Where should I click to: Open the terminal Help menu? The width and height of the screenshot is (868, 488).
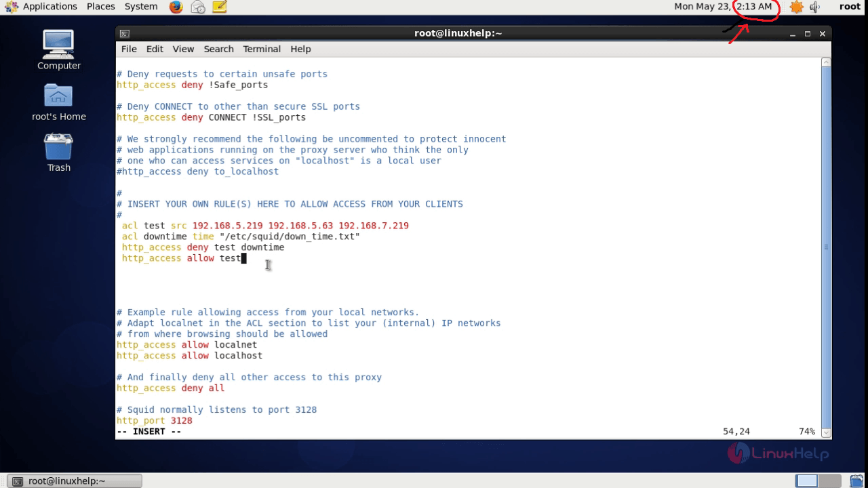pos(300,49)
